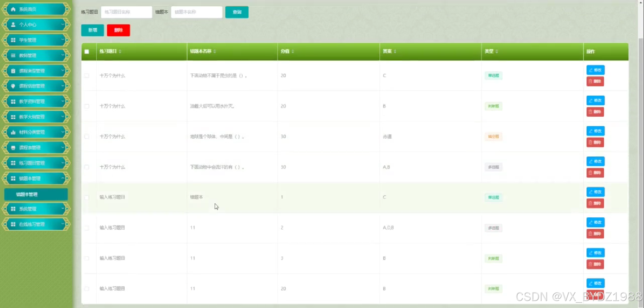The width and height of the screenshot is (644, 308).
Task: Click the home icon beside 系统首页
Action: pyautogui.click(x=13, y=9)
